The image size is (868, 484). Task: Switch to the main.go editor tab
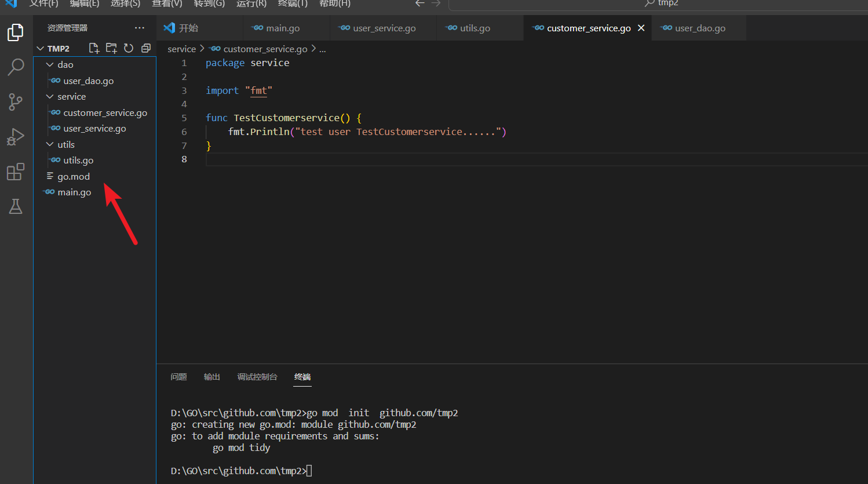(282, 28)
